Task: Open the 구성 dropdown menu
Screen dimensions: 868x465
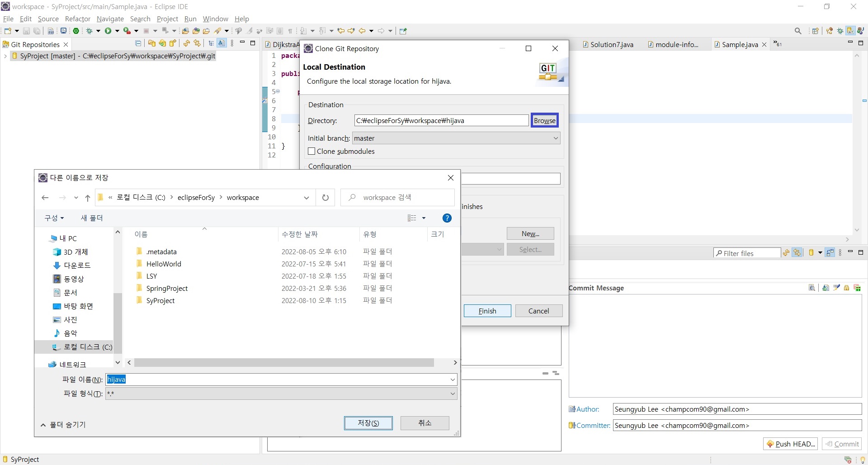Action: click(54, 218)
